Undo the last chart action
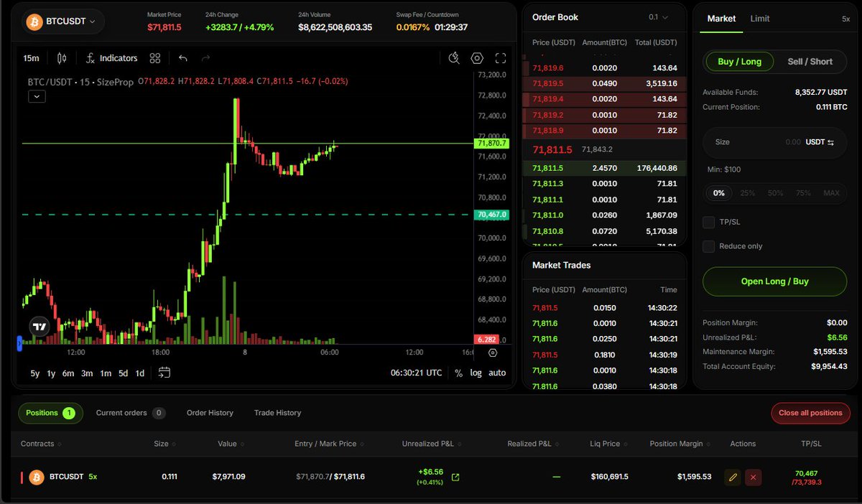 182,58
